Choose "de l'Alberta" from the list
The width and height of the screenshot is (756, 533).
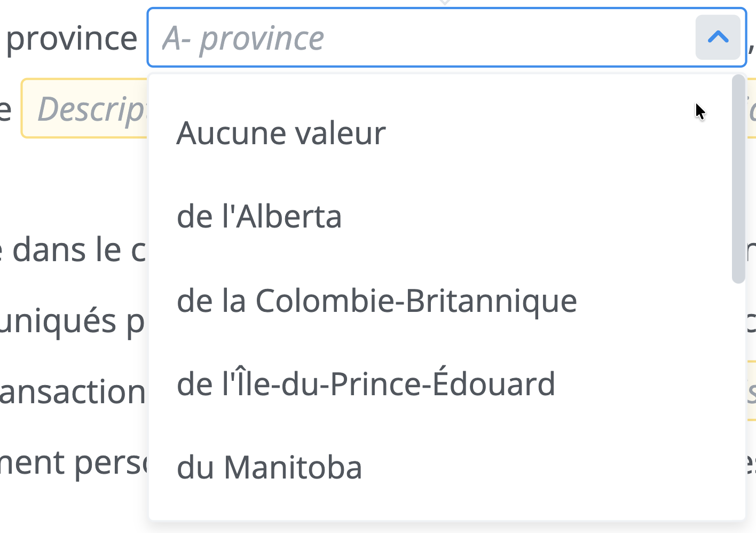click(259, 217)
